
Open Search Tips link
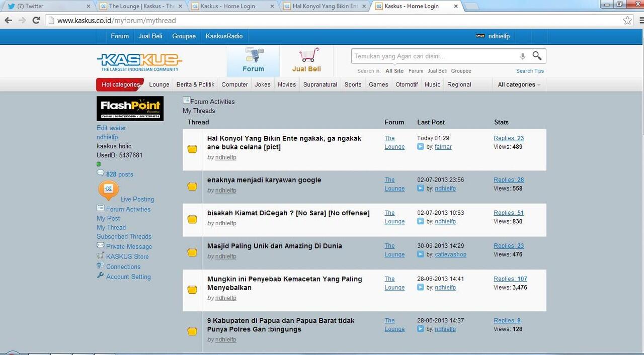[530, 71]
